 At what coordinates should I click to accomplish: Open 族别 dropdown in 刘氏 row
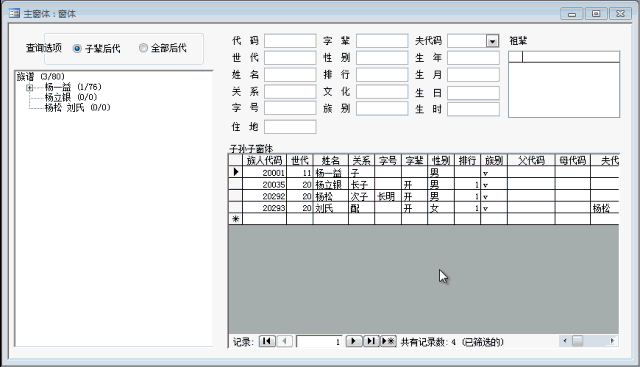485,209
